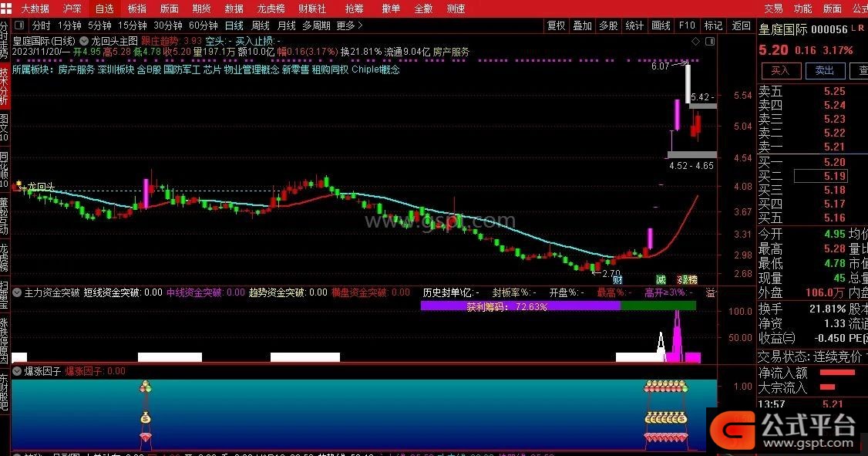Toggle the panel layout icon before 分时
Image resolution: width=868 pixels, height=456 pixels.
(x=19, y=25)
